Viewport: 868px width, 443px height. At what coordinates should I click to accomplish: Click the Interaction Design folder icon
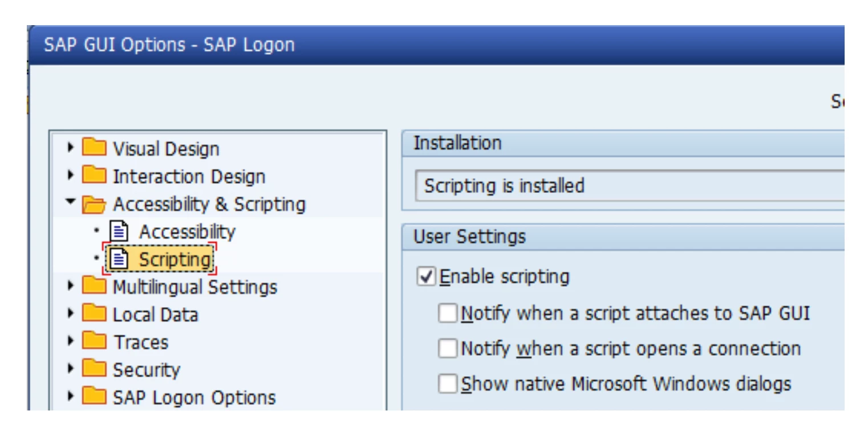[94, 176]
